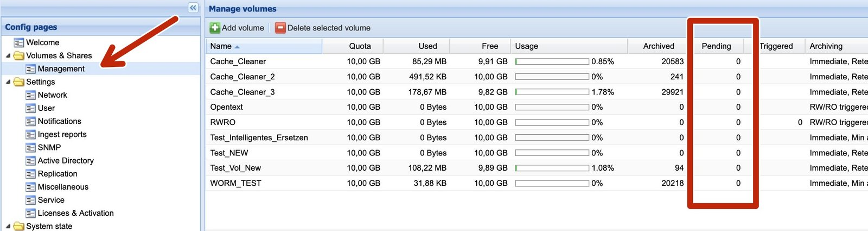Sort volumes by the Name column header
Image resolution: width=868 pixels, height=231 pixels.
point(221,46)
